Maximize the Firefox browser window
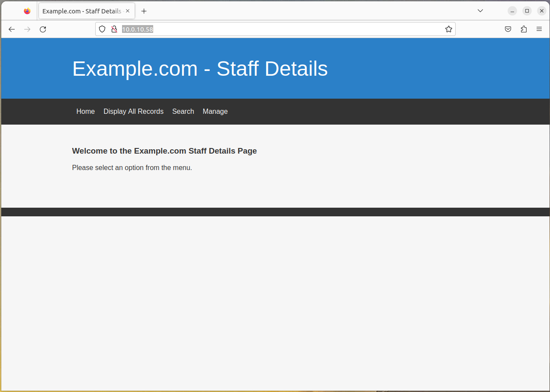Viewport: 550px width, 392px height. [527, 11]
